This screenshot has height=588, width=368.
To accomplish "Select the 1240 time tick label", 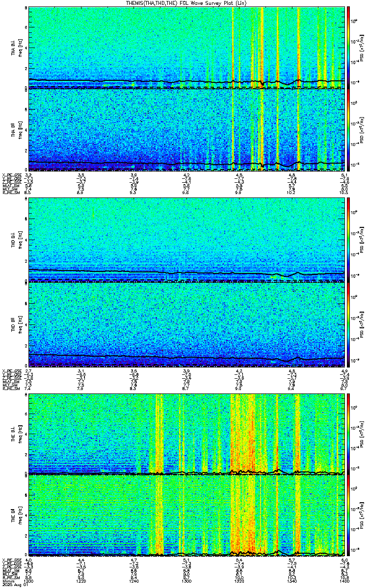I will 134,581.
